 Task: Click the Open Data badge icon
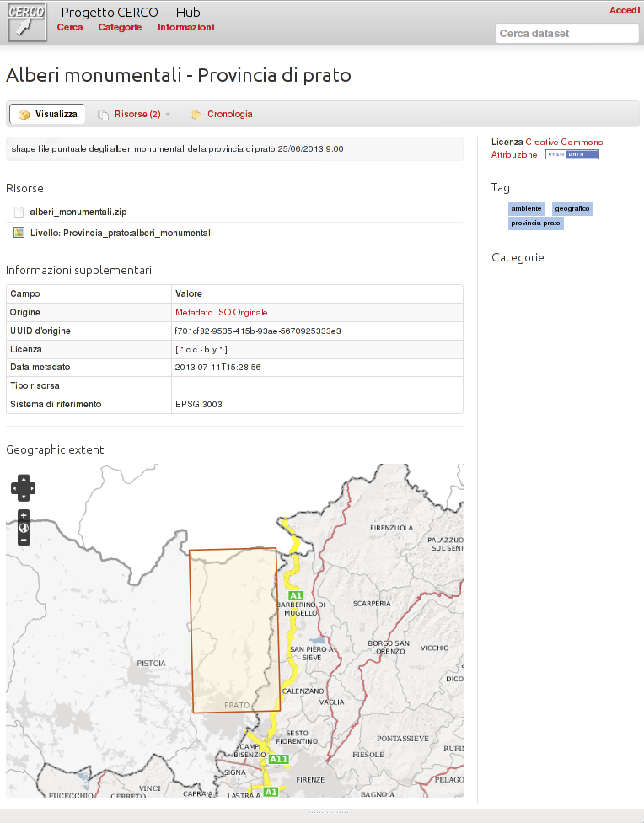click(x=572, y=154)
